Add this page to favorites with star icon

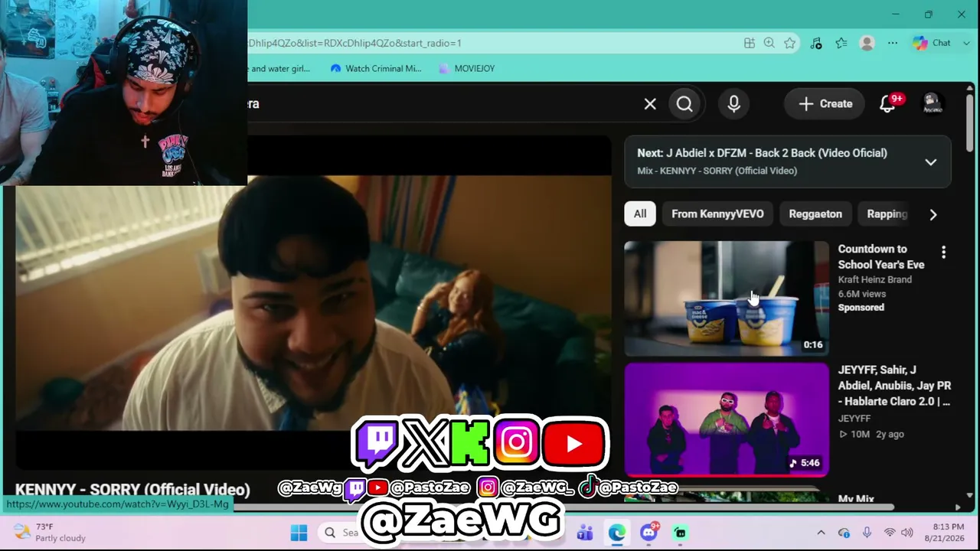(790, 43)
